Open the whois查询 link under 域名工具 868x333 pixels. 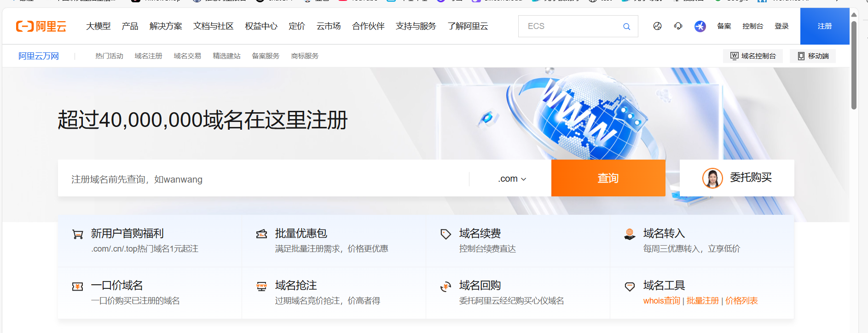[x=661, y=301]
